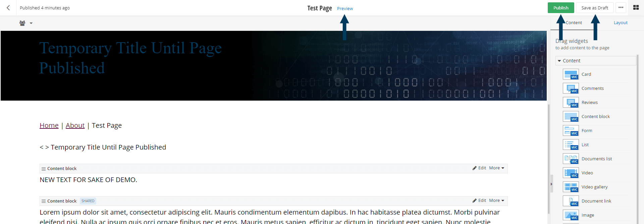The height and width of the screenshot is (224, 644).
Task: Open the About breadcrumb link
Action: coord(75,125)
